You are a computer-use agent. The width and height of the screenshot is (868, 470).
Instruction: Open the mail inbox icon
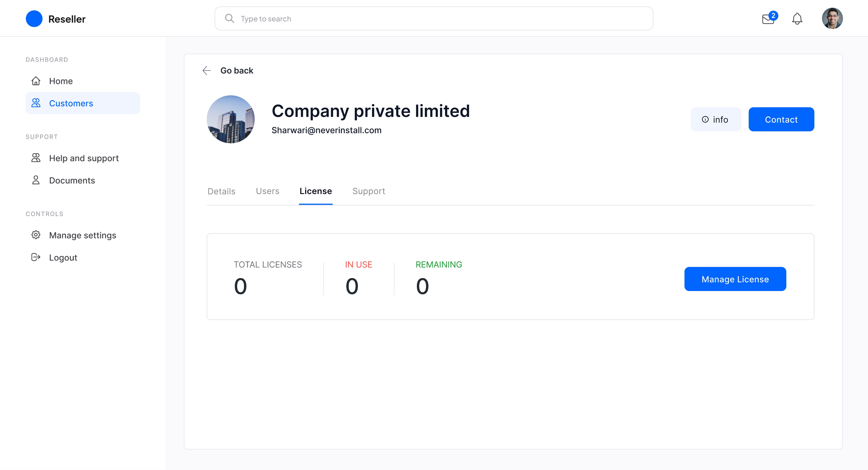click(x=768, y=19)
